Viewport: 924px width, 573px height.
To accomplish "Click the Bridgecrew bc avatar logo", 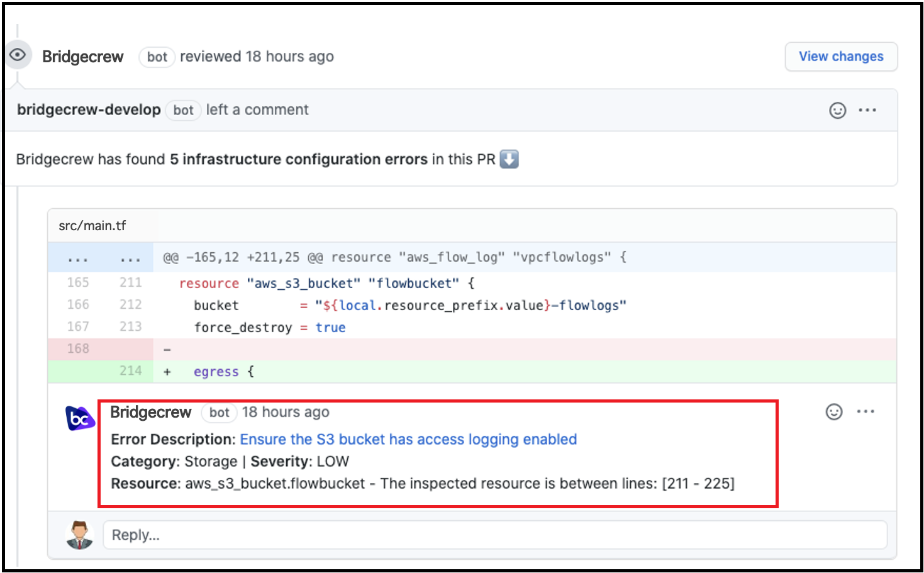I will point(80,418).
